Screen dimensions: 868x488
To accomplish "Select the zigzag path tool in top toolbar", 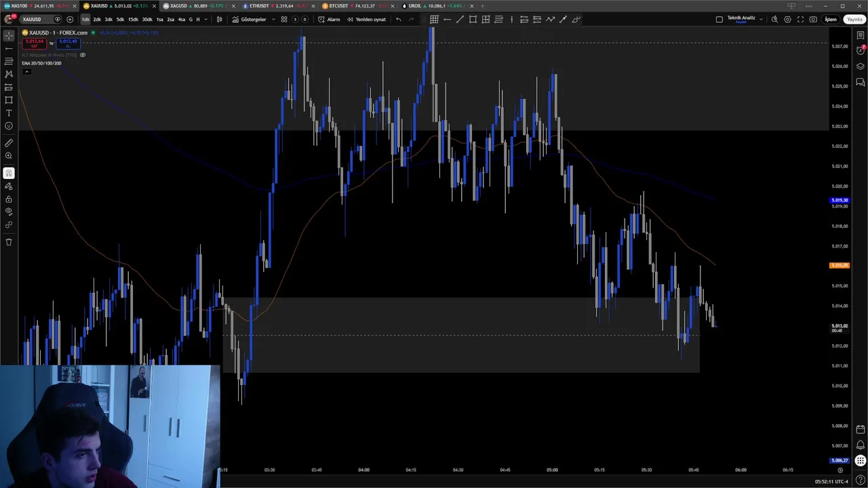I will tap(550, 20).
